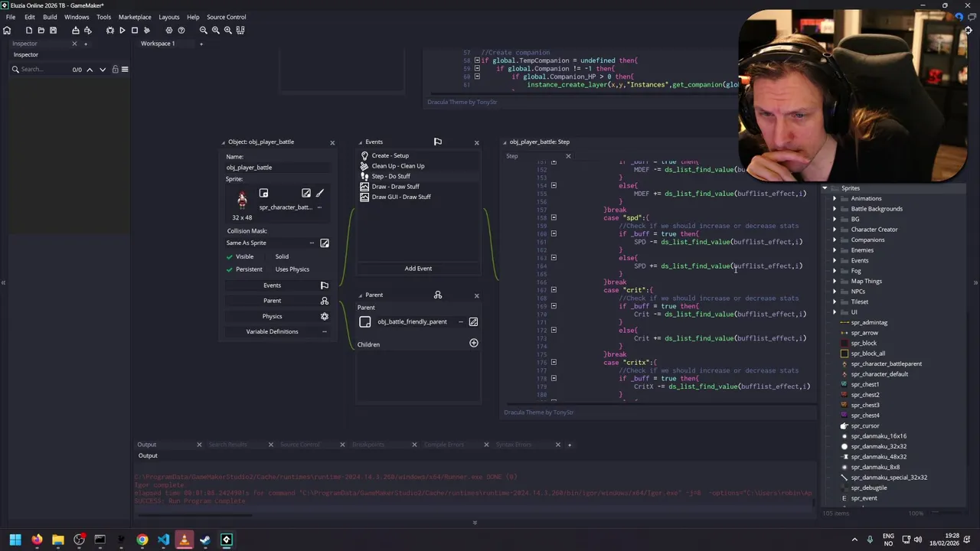The image size is (980, 551).
Task: Open the Source Control menu
Action: tap(227, 17)
